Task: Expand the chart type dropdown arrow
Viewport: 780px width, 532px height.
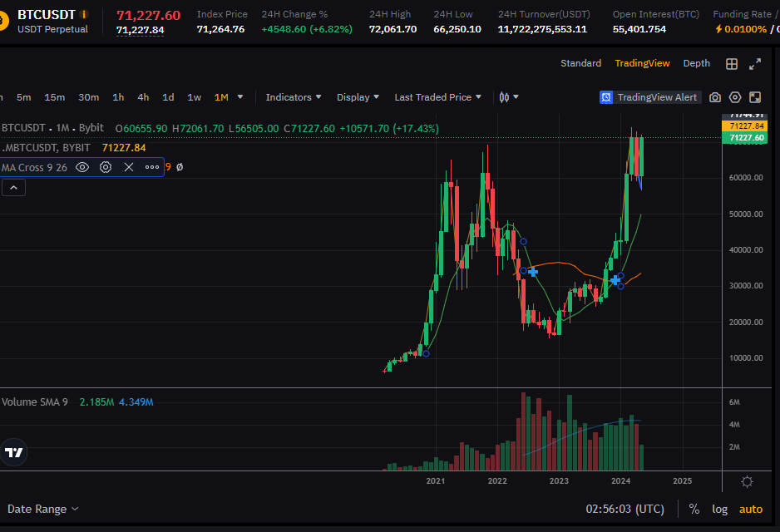Action: tap(516, 97)
